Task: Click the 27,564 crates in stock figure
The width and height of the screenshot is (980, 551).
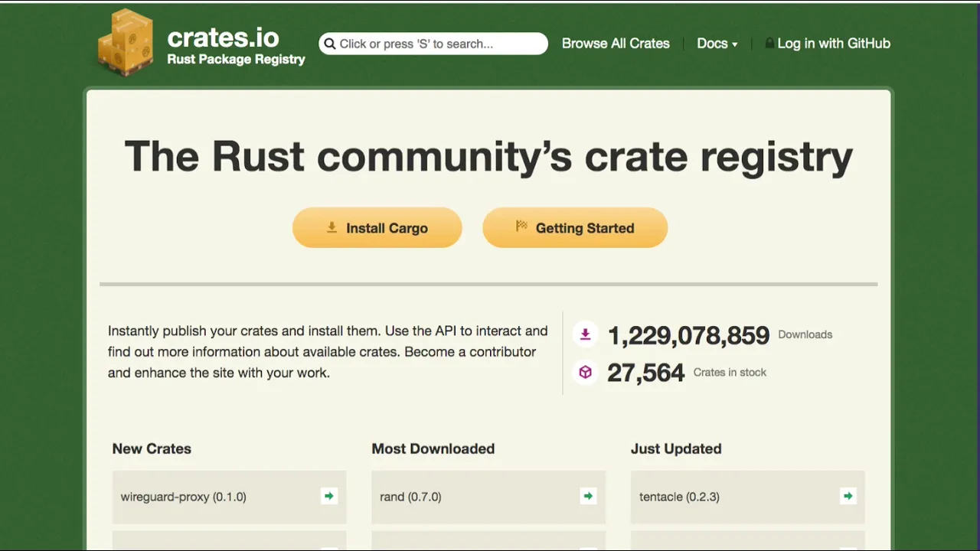Action: click(645, 373)
